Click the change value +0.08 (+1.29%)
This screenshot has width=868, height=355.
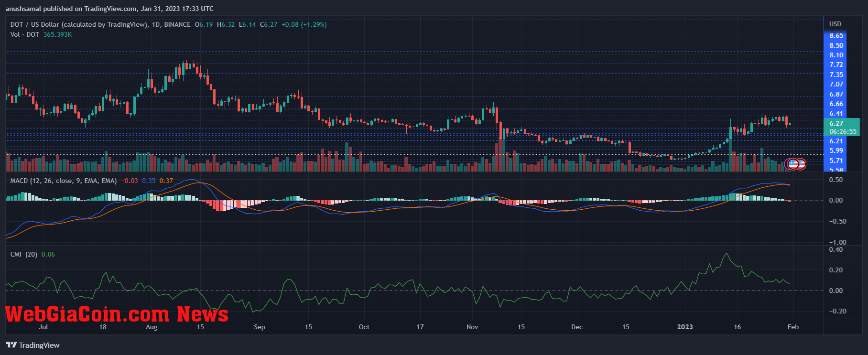304,24
